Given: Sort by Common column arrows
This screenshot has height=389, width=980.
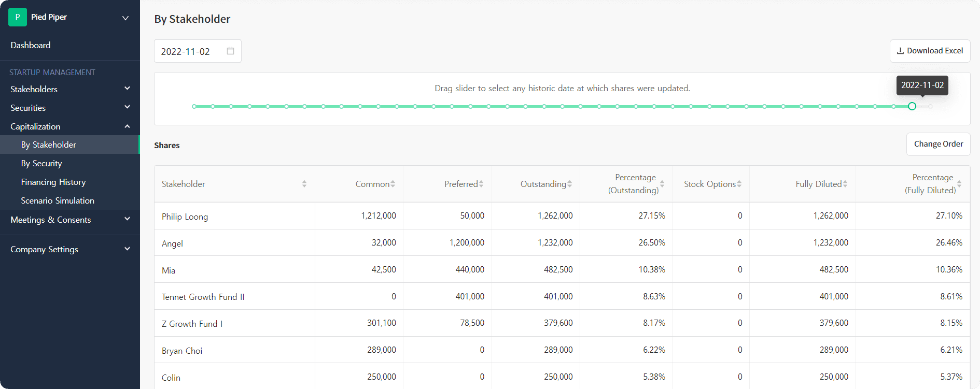Looking at the screenshot, I should pyautogui.click(x=393, y=184).
